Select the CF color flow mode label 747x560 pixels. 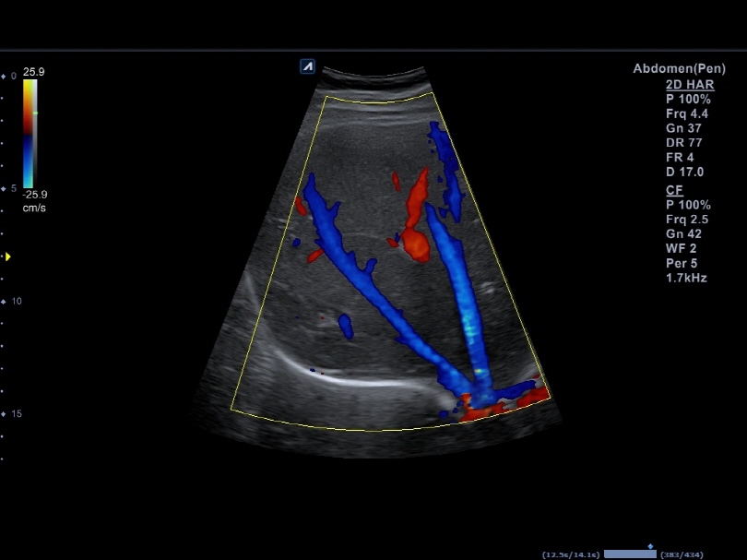pos(672,189)
